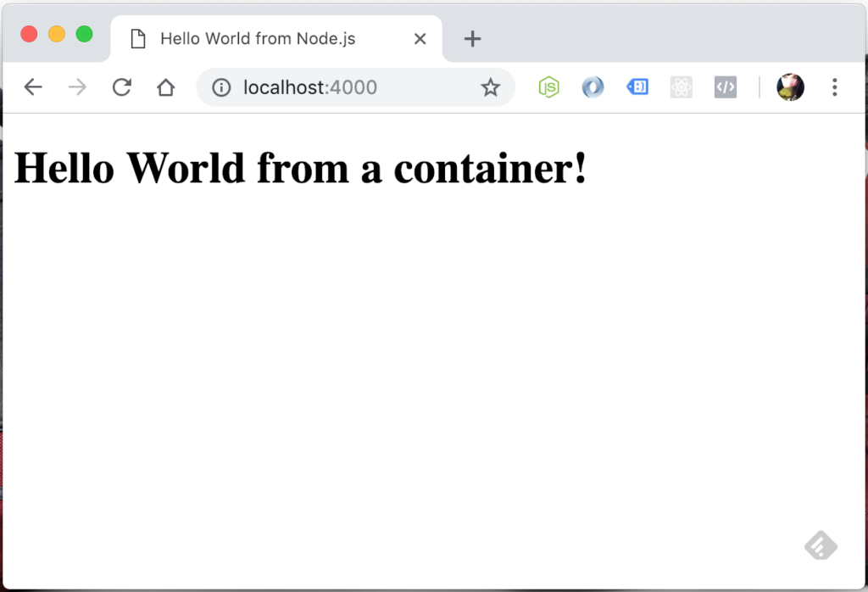Open the Node.js extension icon
Image resolution: width=868 pixels, height=592 pixels.
tap(548, 87)
